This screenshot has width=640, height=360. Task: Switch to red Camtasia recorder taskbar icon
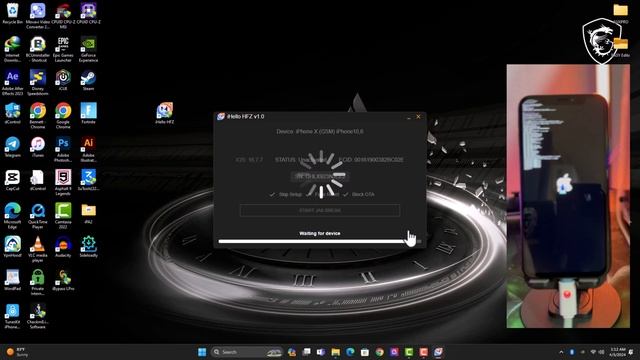[x=424, y=352]
